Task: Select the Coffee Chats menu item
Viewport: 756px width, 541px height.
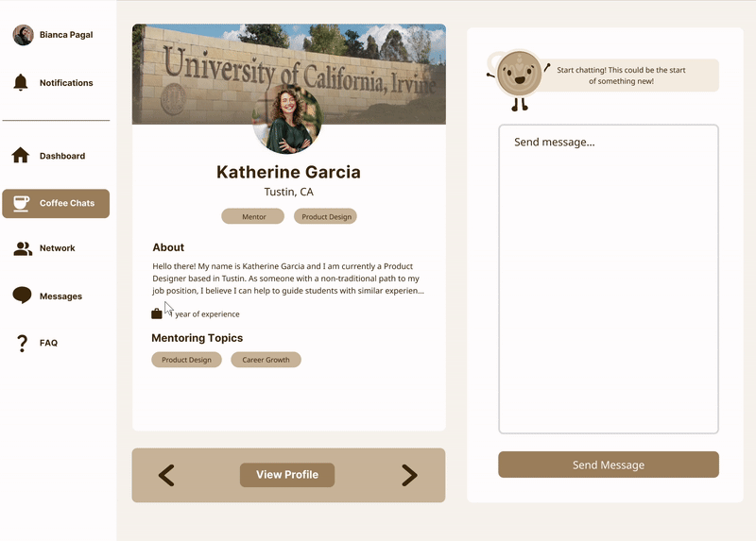Action: (56, 203)
